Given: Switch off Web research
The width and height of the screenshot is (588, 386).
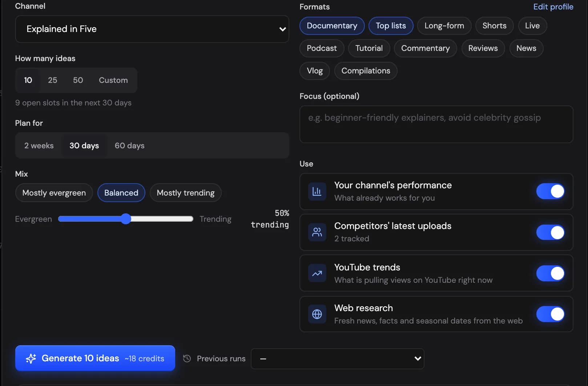Looking at the screenshot, I should tap(550, 314).
